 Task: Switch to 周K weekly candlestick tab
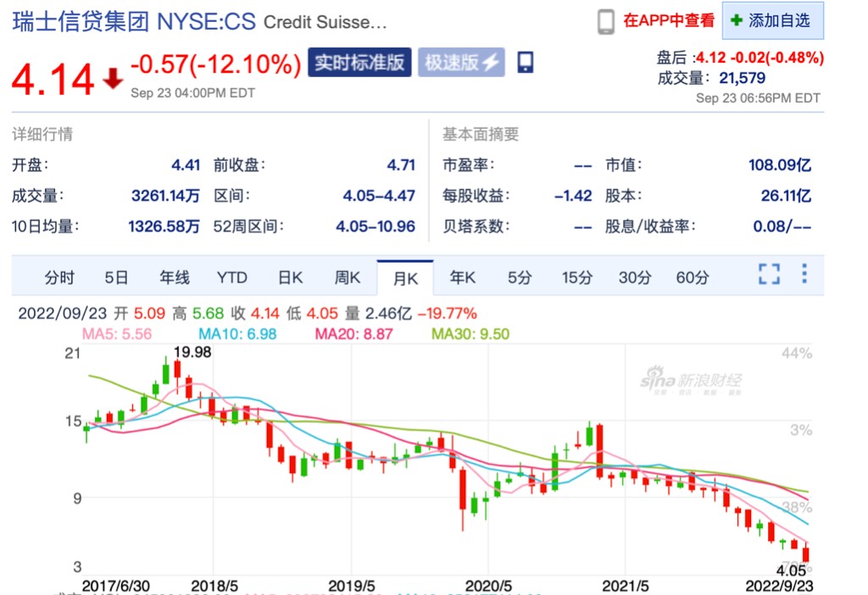[348, 277]
